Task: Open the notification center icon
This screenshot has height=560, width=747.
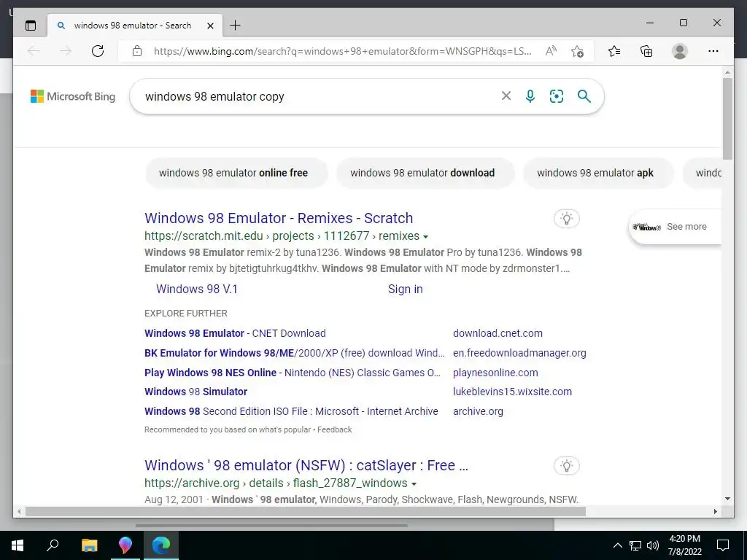Action: pyautogui.click(x=723, y=545)
